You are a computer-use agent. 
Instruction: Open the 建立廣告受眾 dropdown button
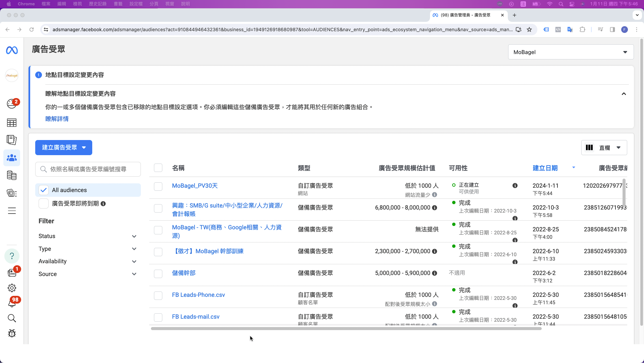pos(63,148)
